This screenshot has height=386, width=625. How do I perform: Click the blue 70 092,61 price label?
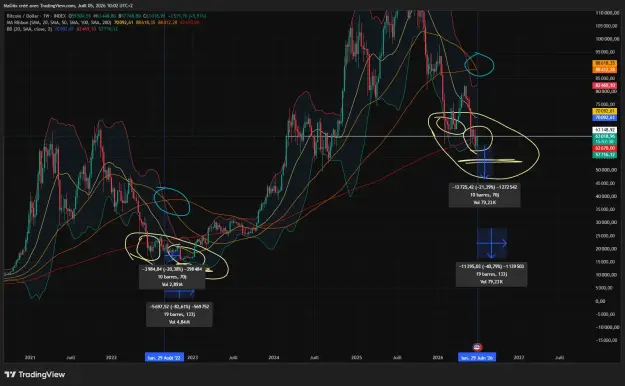click(x=605, y=118)
